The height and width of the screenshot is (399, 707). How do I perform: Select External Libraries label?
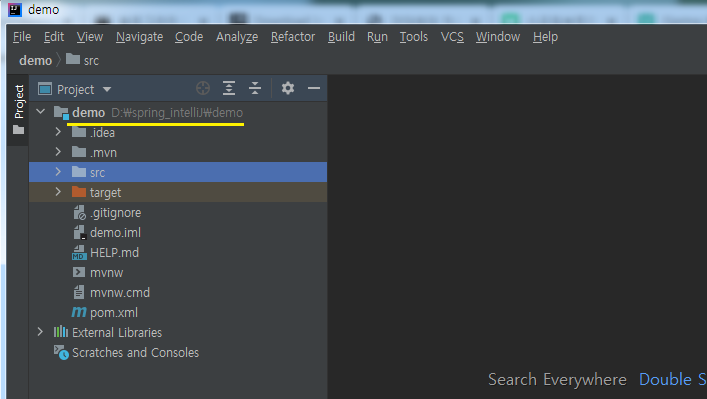pyautogui.click(x=117, y=332)
